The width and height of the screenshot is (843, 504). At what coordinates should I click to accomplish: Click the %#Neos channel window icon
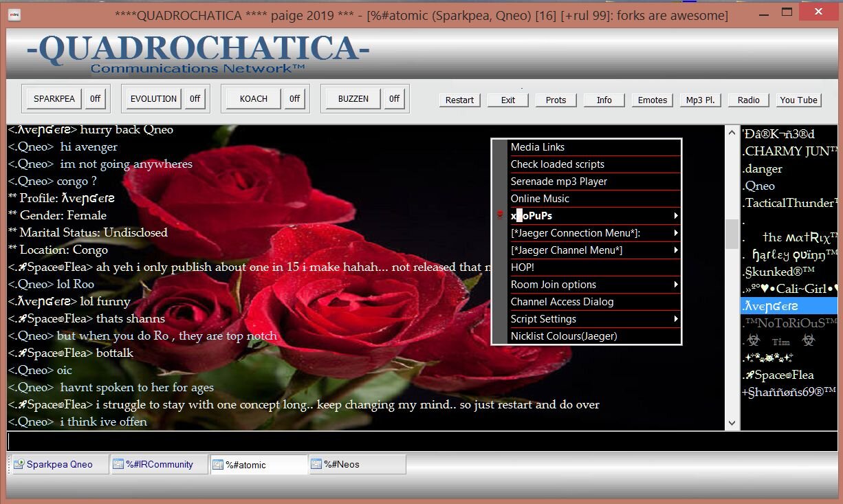(316, 465)
